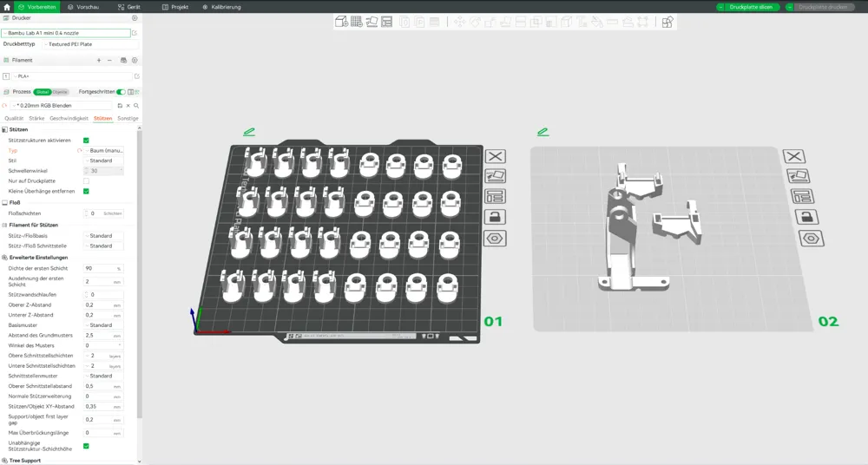868x465 pixels.
Task: Open the Schnittstellenmuster dropdown
Action: pyautogui.click(x=104, y=376)
